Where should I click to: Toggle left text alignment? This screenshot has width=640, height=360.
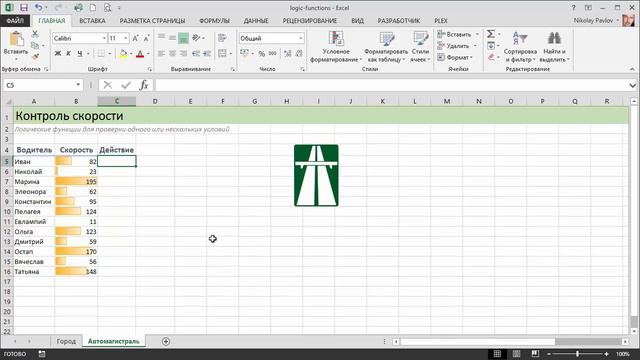[x=162, y=53]
